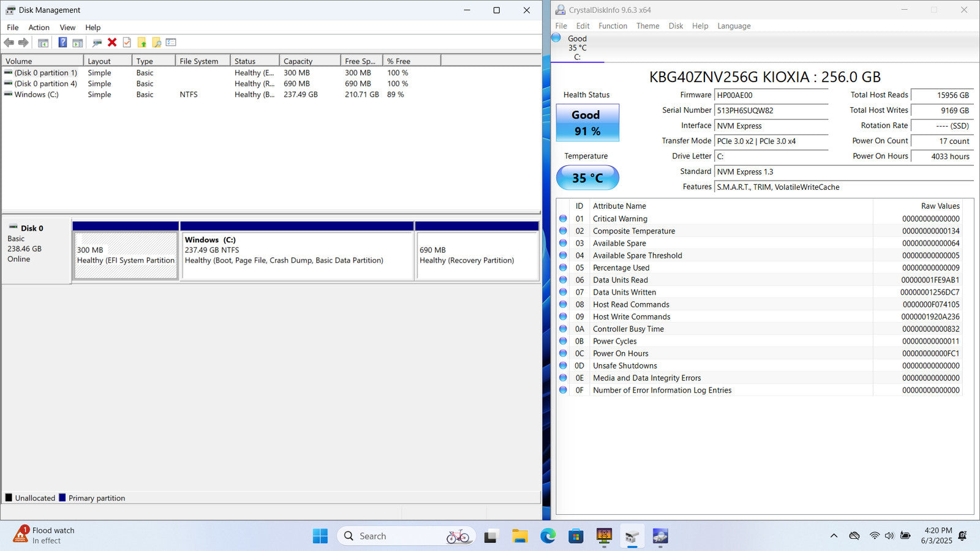Open the Flood watch weather widget
This screenshot has width=980, height=551.
(44, 536)
